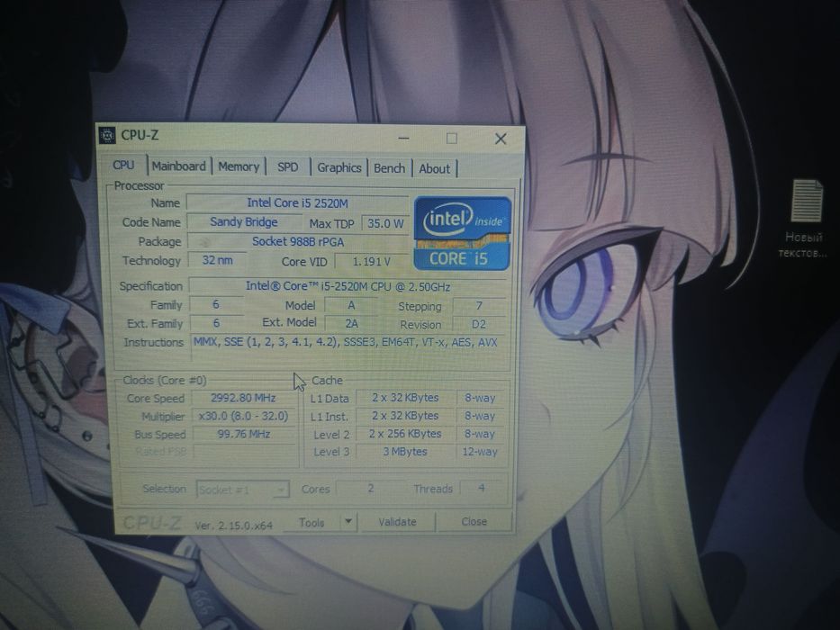
Task: Click the Revision value D2
Action: (x=479, y=324)
